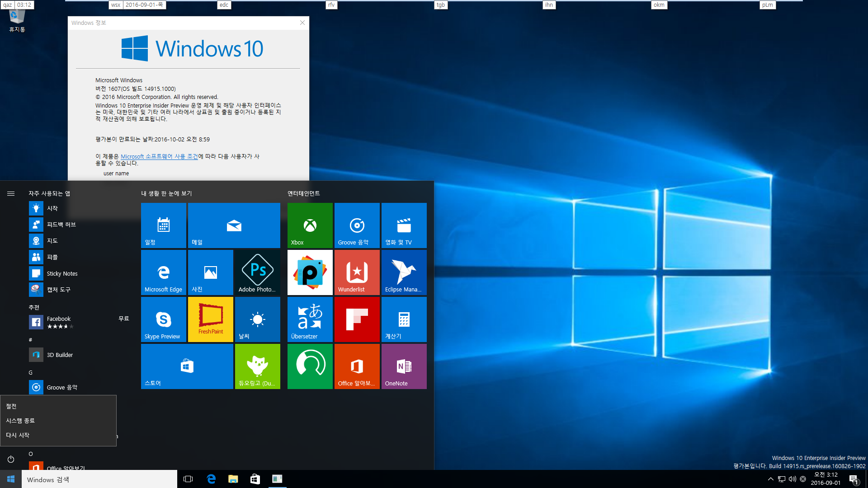Open 시작 app in most-used list

pyautogui.click(x=79, y=208)
